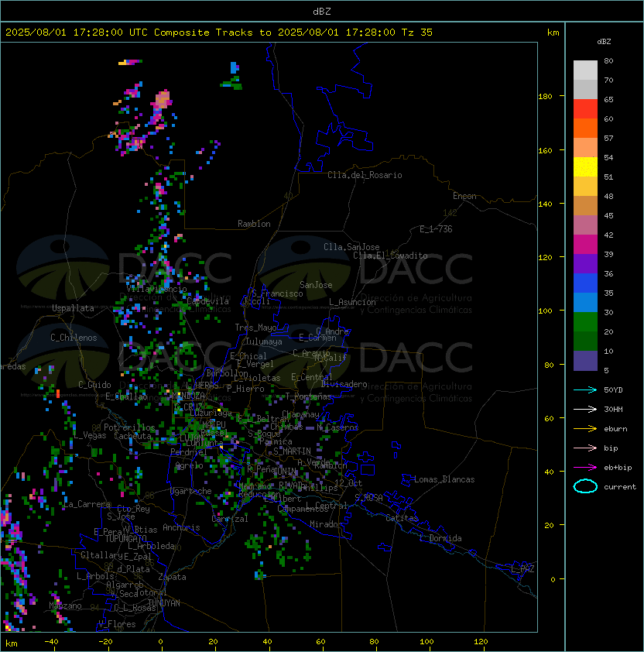Select the 35 dBZ blue color swatch
Viewport: 644px width, 652px height.
tap(585, 283)
